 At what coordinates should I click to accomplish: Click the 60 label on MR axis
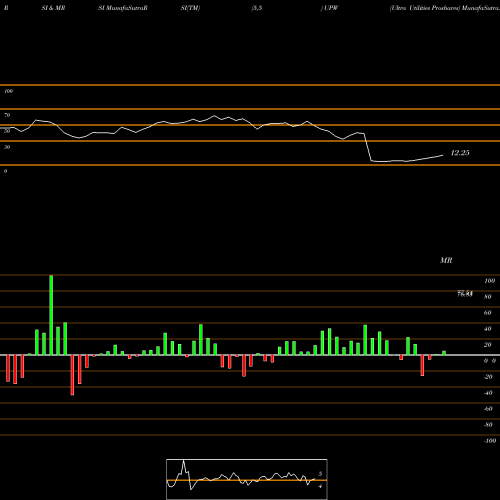488,313
